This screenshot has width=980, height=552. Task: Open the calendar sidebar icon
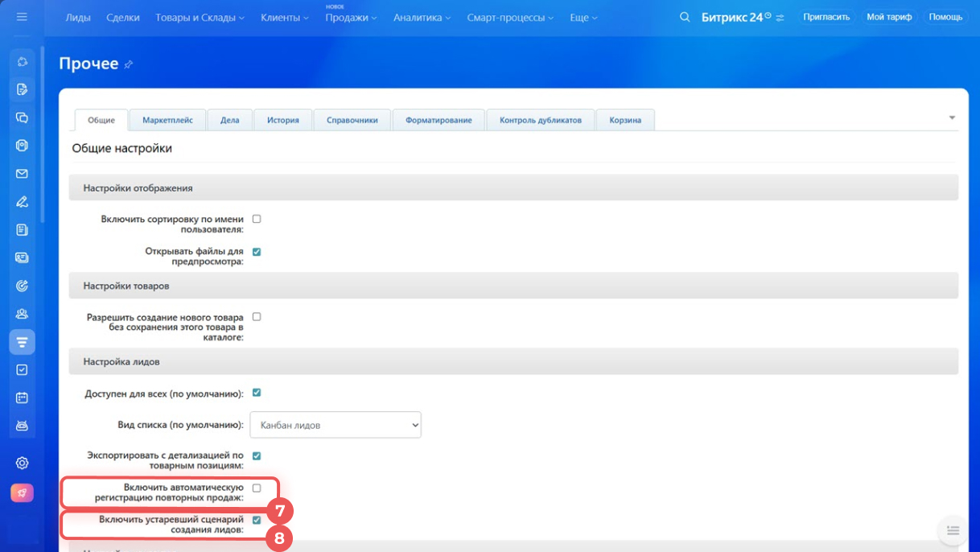(22, 398)
